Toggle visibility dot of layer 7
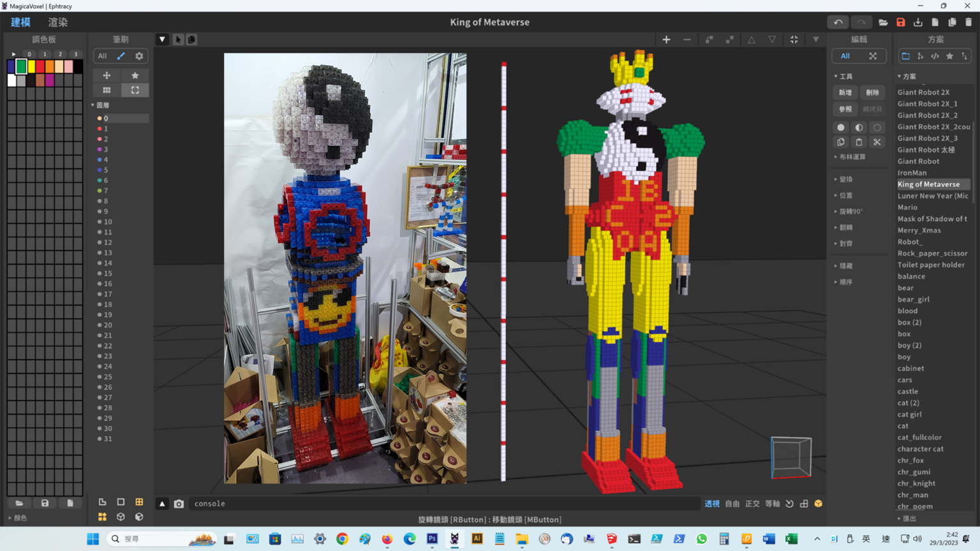980x551 pixels. [100, 191]
